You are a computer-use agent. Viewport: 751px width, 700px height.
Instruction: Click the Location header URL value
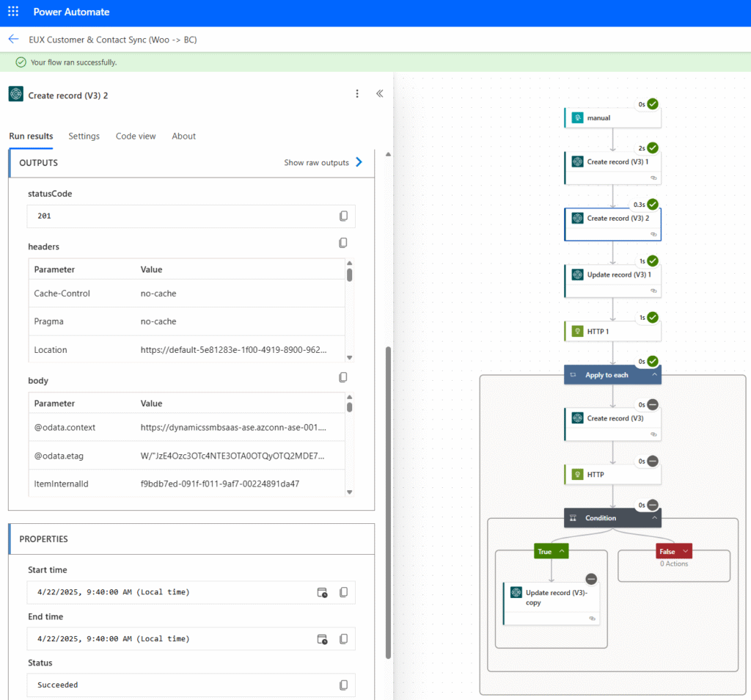pos(234,350)
